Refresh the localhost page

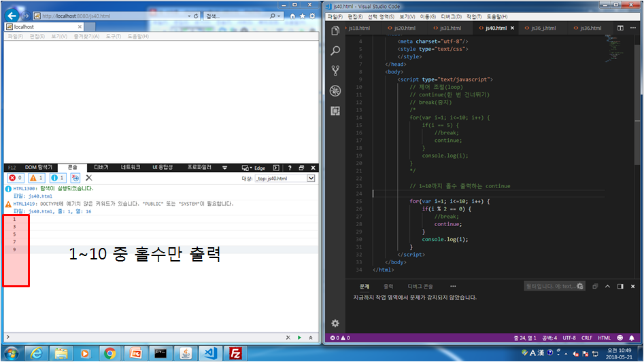point(196,16)
